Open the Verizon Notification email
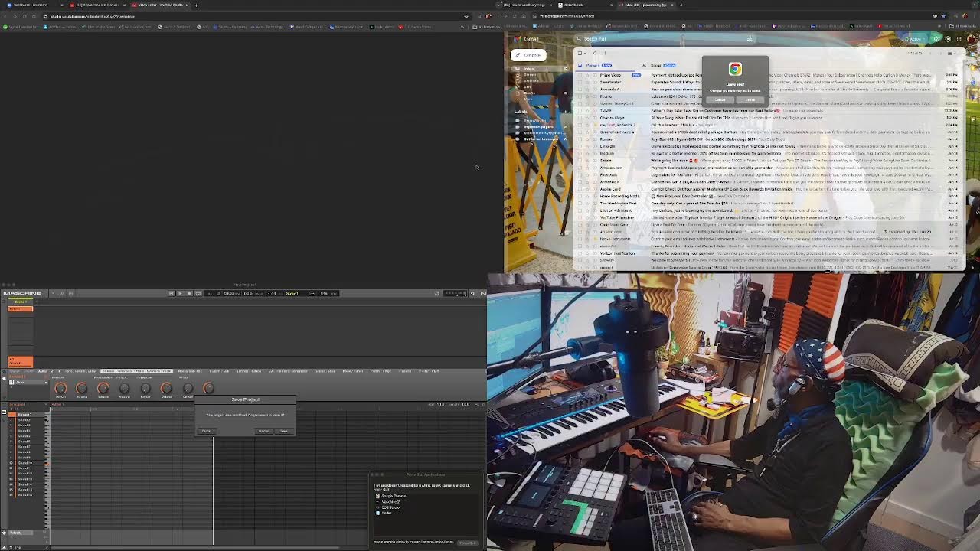 click(x=769, y=253)
